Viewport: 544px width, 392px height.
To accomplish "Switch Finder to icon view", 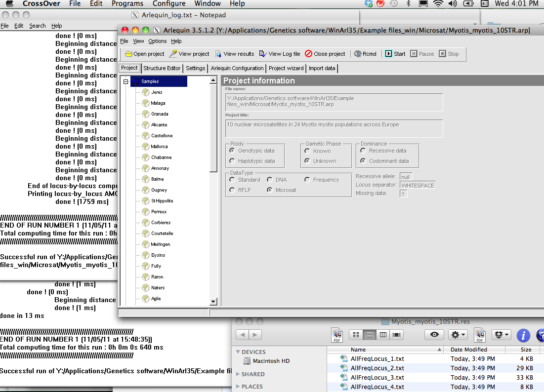I will [356, 335].
